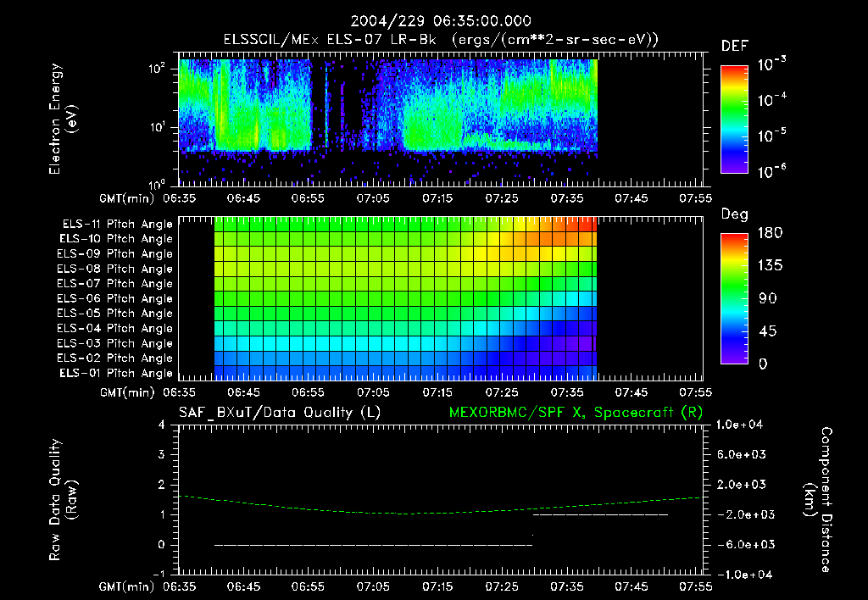Click the Raw Data Quality (Raw) axis title
The height and width of the screenshot is (600, 868).
click(63, 499)
